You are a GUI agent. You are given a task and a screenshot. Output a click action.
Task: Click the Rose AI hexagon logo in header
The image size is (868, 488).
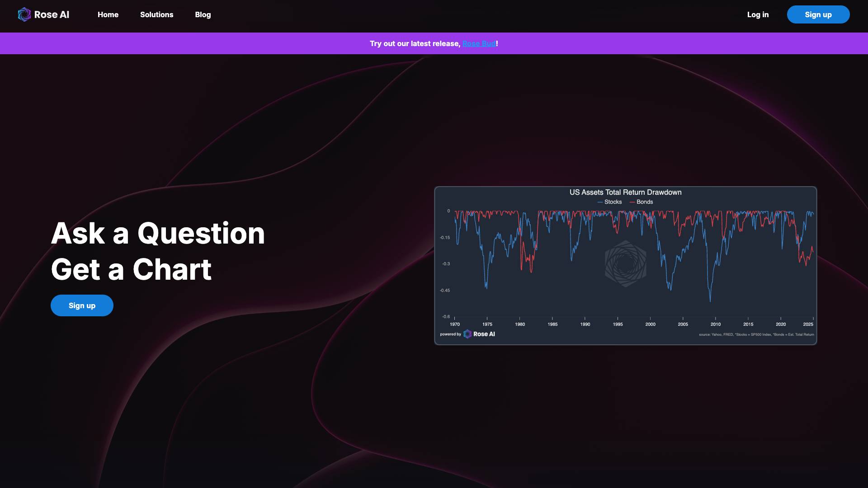pyautogui.click(x=24, y=14)
